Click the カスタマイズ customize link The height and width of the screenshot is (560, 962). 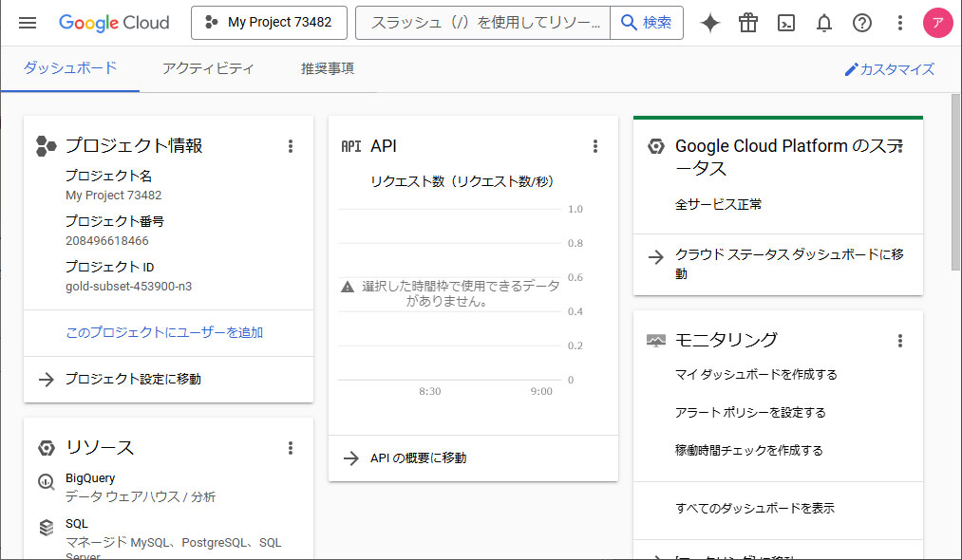click(890, 69)
